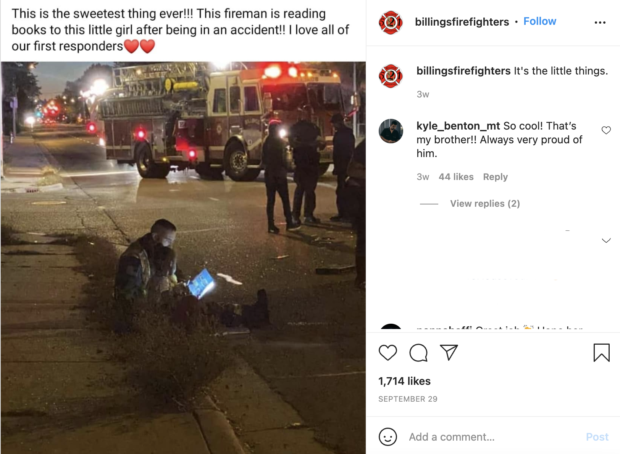Click the firefighter photo in the post

coord(183,257)
